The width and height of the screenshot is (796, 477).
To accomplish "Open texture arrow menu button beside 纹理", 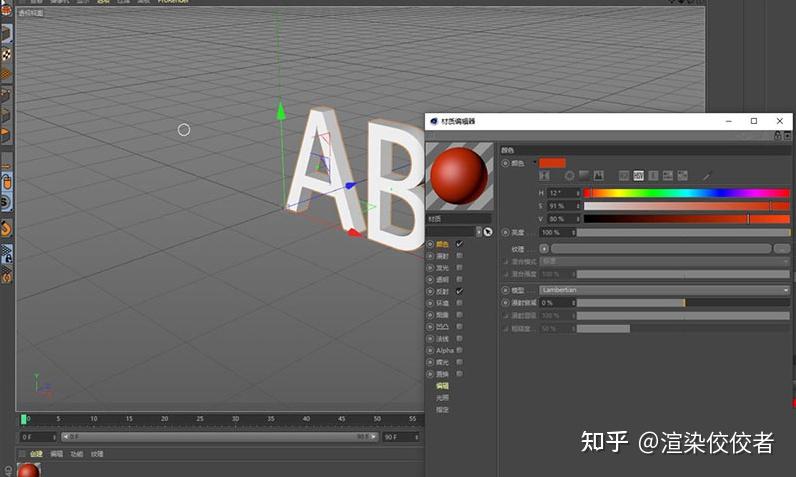I will pyautogui.click(x=544, y=249).
